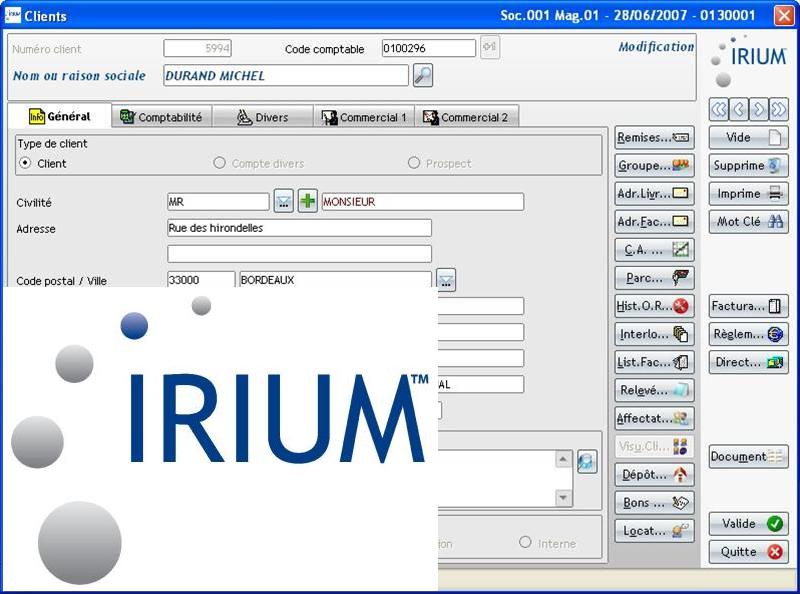Open List.Fac invoice list
This screenshot has height=594, width=800.
(654, 362)
